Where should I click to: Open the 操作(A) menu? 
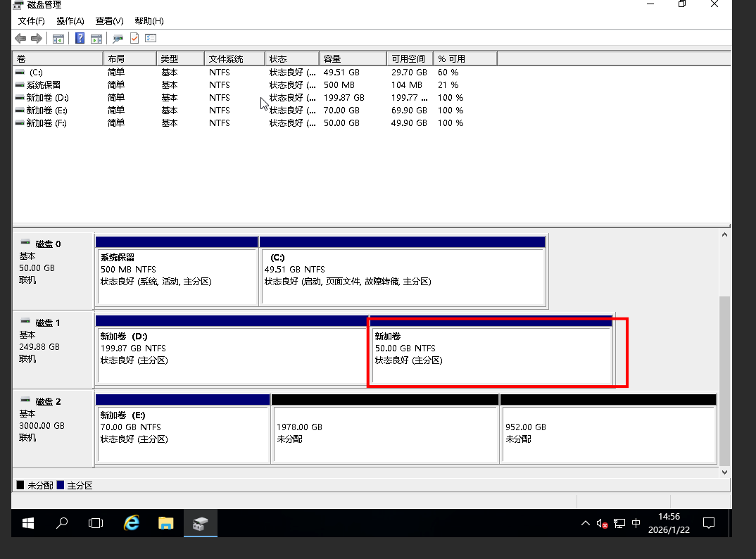tap(70, 21)
